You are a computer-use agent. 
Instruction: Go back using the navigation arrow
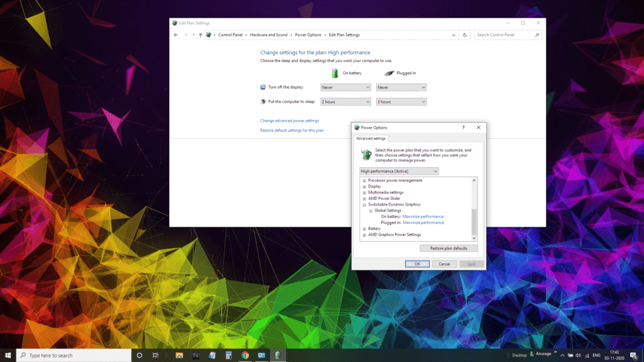176,35
